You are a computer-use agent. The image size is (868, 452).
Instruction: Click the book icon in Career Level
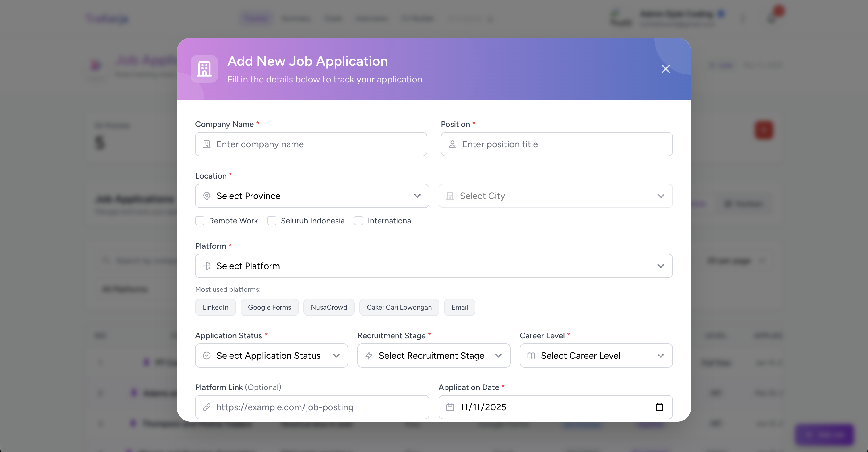tap(531, 356)
